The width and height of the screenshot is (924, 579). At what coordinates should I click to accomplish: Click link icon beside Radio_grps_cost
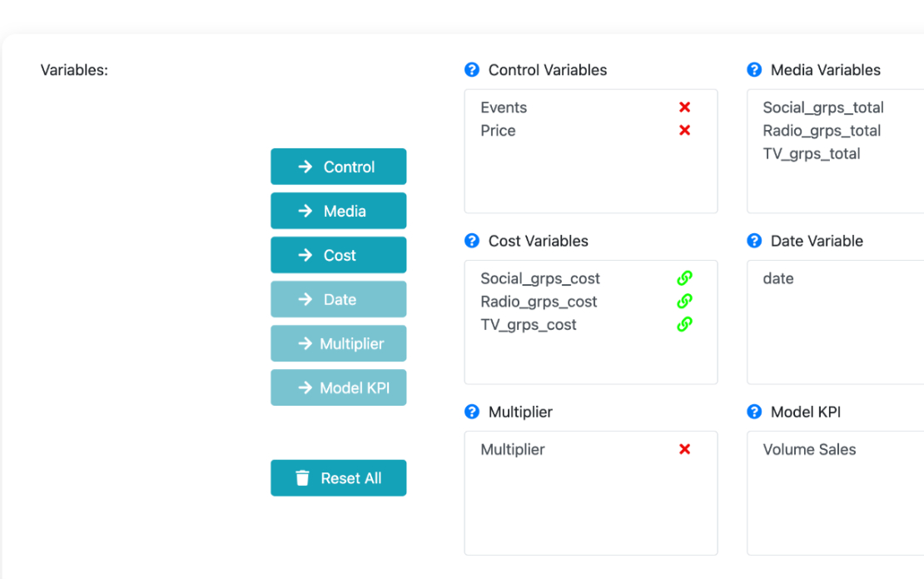click(684, 302)
